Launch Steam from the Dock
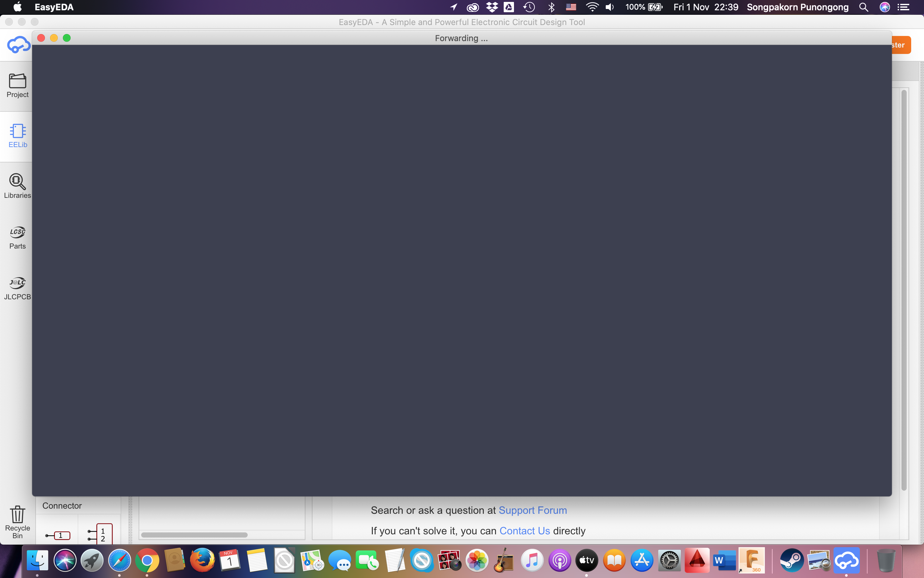 point(792,560)
